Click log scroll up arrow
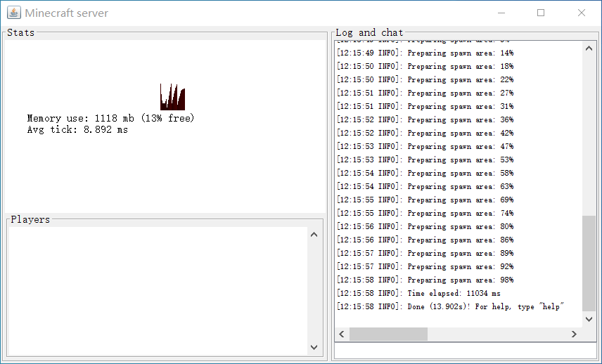This screenshot has height=364, width=602. tap(589, 48)
